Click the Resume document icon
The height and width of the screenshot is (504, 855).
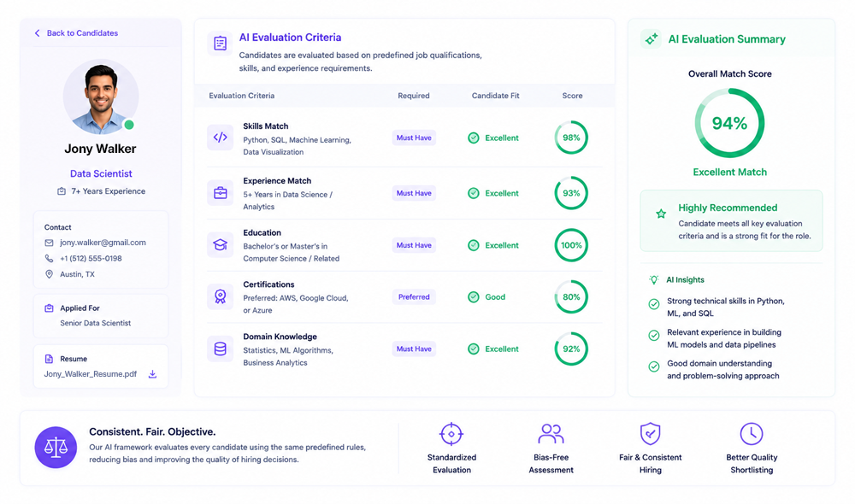[x=49, y=359]
